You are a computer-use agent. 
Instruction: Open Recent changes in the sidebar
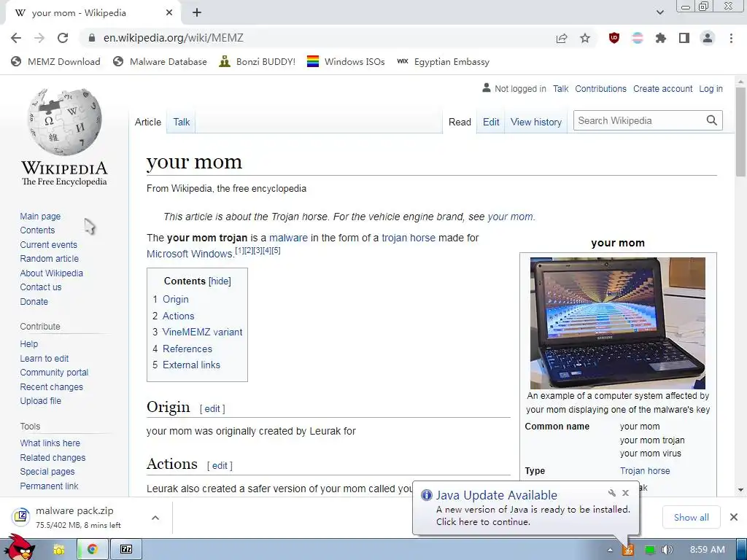pyautogui.click(x=52, y=386)
